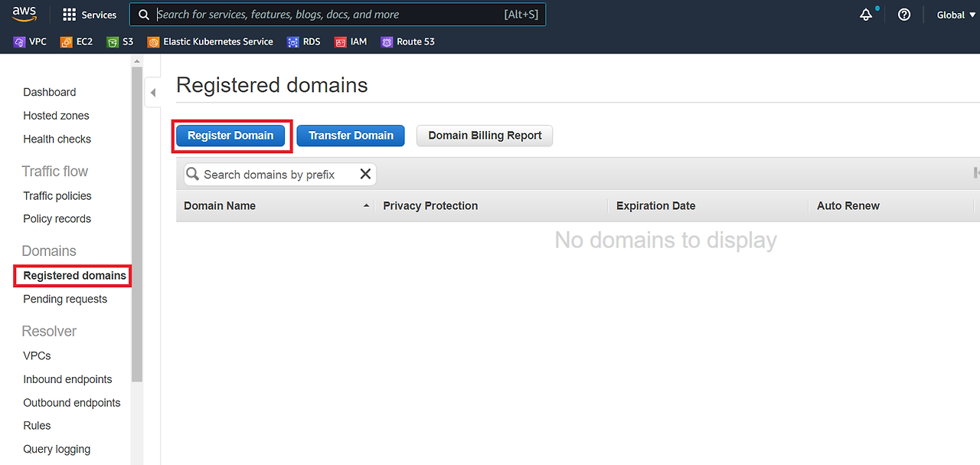Viewport: 980px width, 465px height.
Task: Collapse the left navigation pane arrow
Action: click(x=153, y=93)
